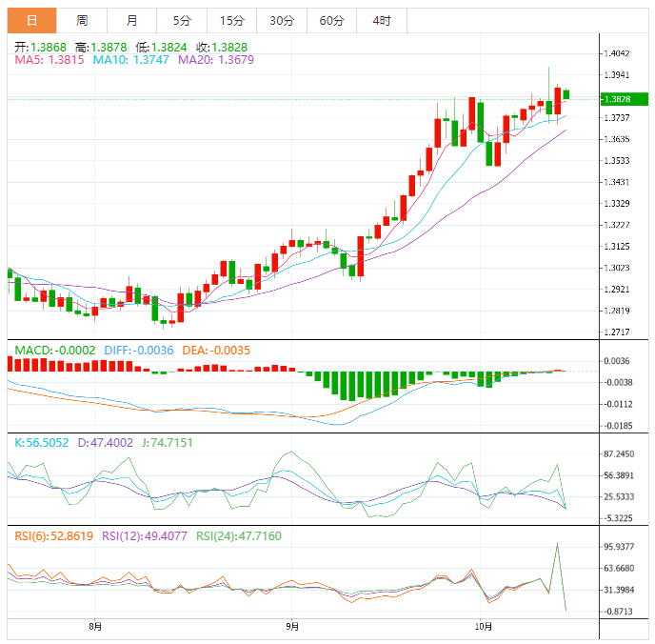Click the 1.3227 price axis label
Viewport: 655px width, 644px height.
[x=617, y=225]
